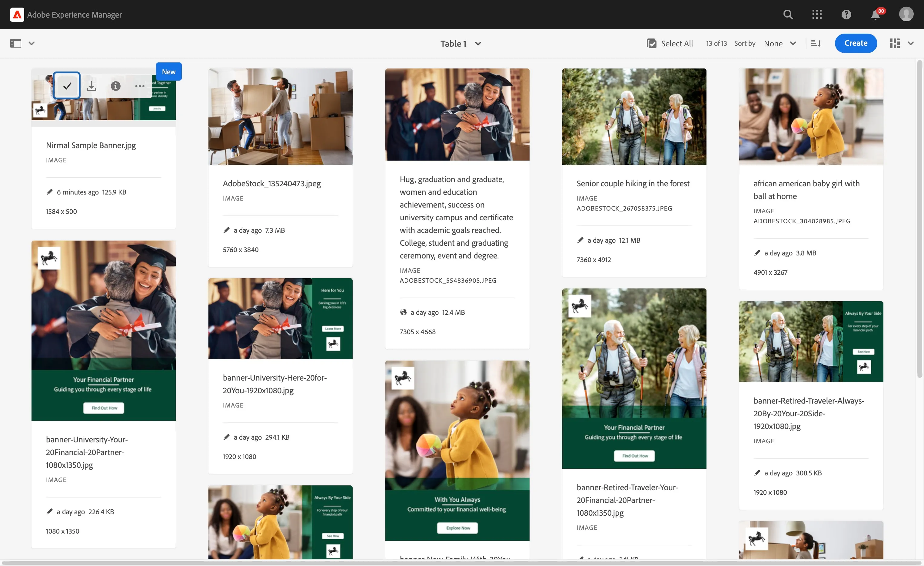
Task: Open Senior couple hiking in the forest
Action: (633, 183)
